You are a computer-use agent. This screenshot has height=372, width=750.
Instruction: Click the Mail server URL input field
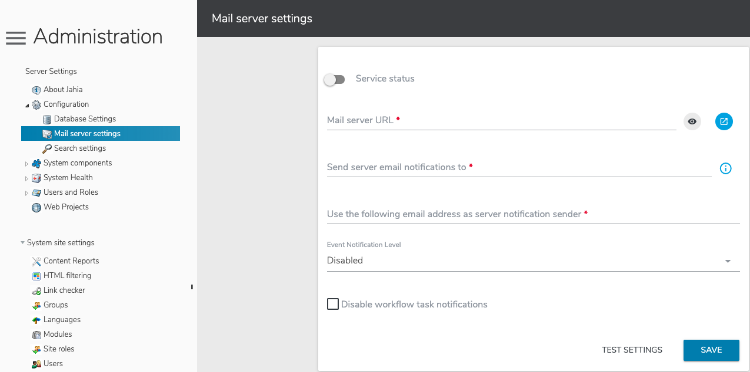(501, 120)
